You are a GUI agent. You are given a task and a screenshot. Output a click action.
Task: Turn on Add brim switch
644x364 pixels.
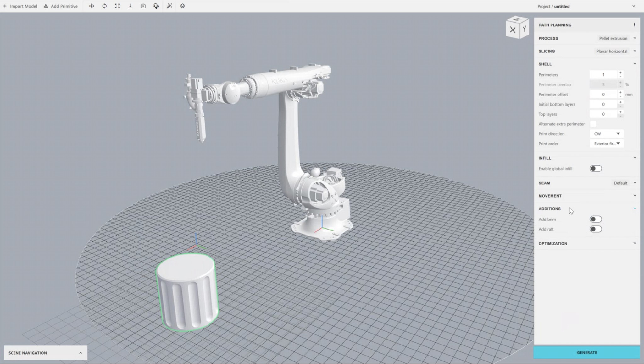click(596, 219)
